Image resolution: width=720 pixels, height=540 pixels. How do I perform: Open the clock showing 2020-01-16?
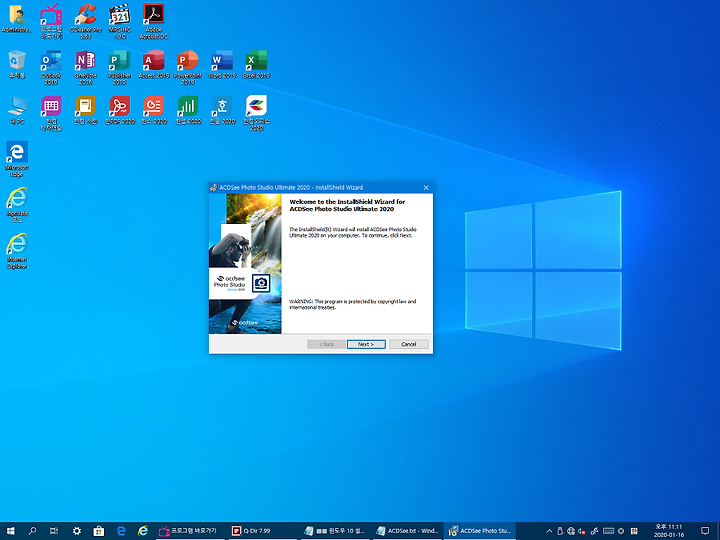click(669, 531)
